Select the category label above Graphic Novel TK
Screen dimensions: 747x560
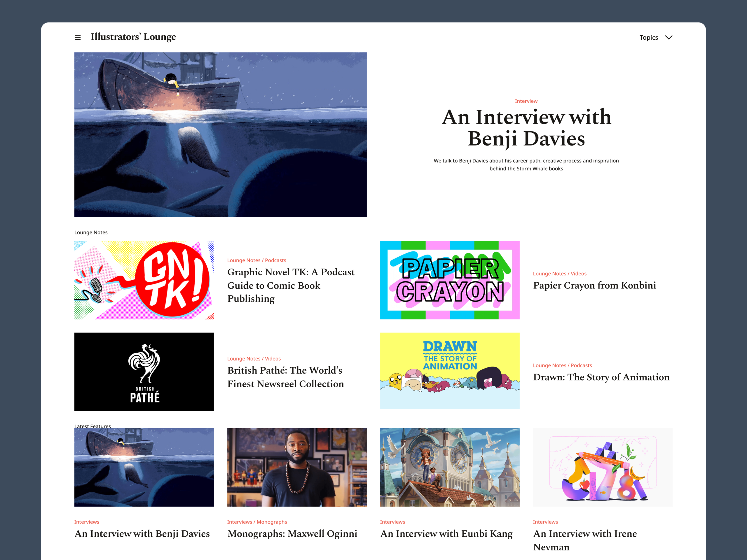click(x=257, y=260)
